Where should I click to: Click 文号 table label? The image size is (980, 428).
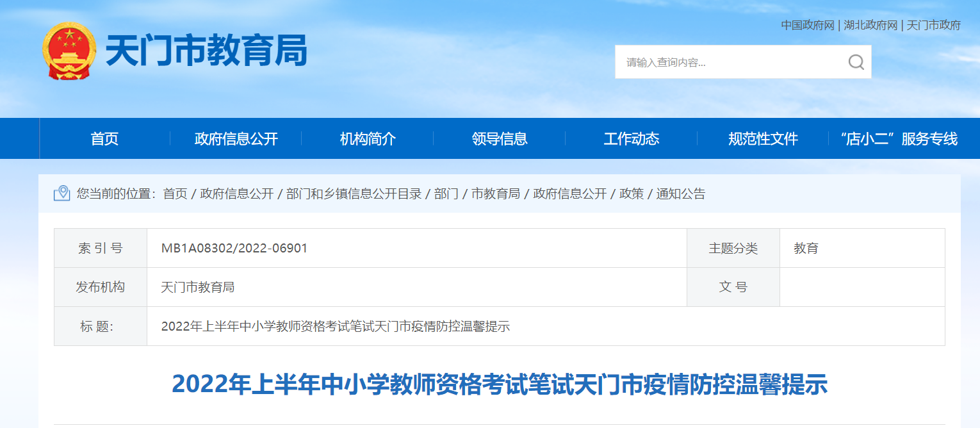[733, 287]
